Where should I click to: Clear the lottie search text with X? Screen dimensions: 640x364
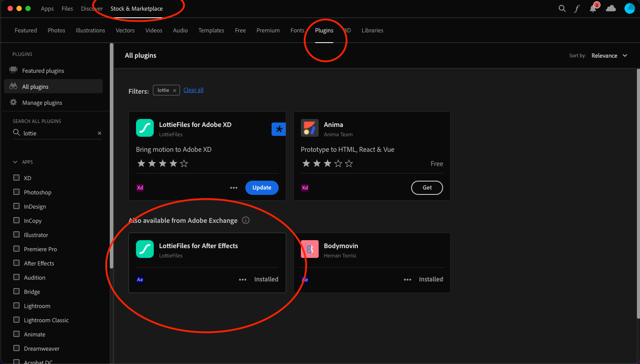click(x=100, y=133)
